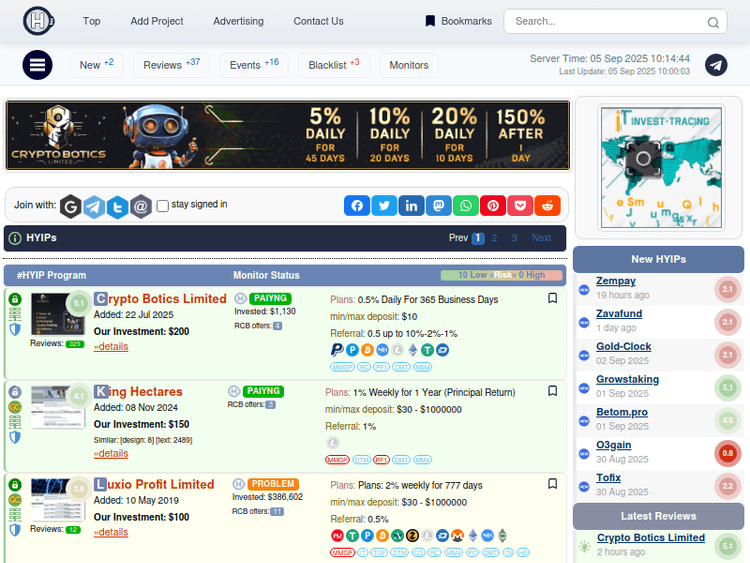The image size is (750, 563).
Task: Bookmark the Luxio Profit Limited listing
Action: [x=552, y=484]
